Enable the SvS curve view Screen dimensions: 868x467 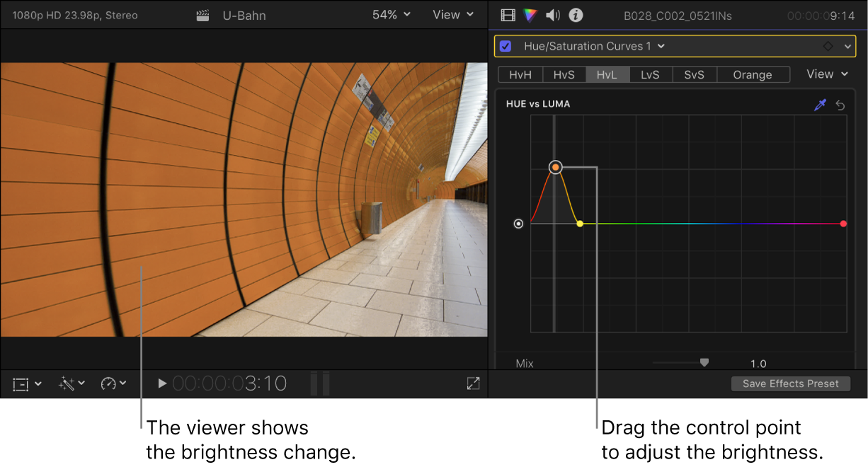click(695, 74)
